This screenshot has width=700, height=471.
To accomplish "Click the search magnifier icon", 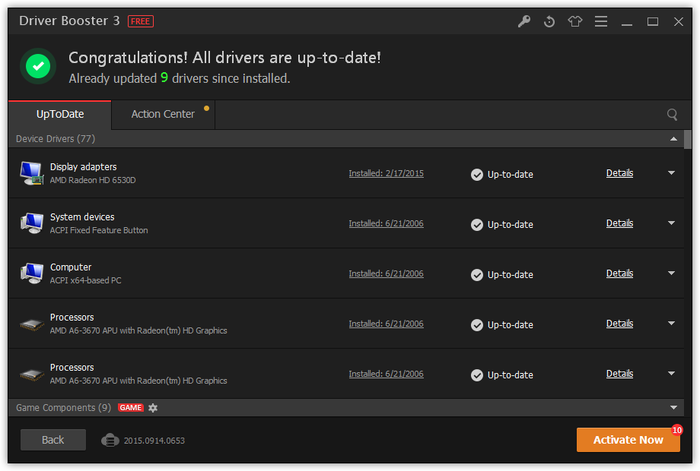I will tap(672, 115).
